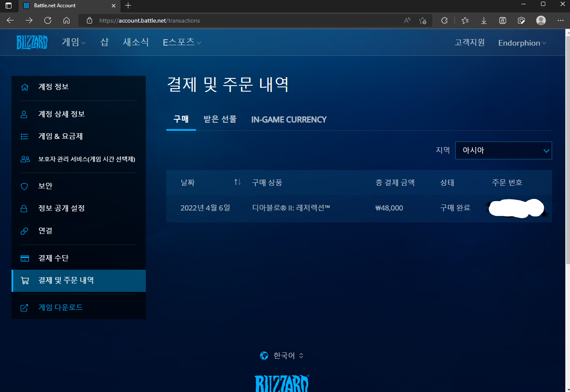
Task: Open browser settings and more menu
Action: pos(560,20)
